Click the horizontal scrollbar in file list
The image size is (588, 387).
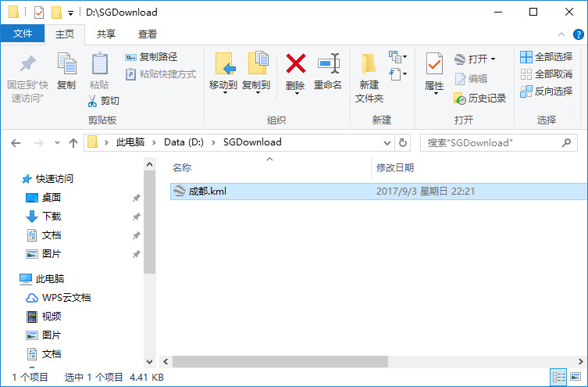point(280,362)
